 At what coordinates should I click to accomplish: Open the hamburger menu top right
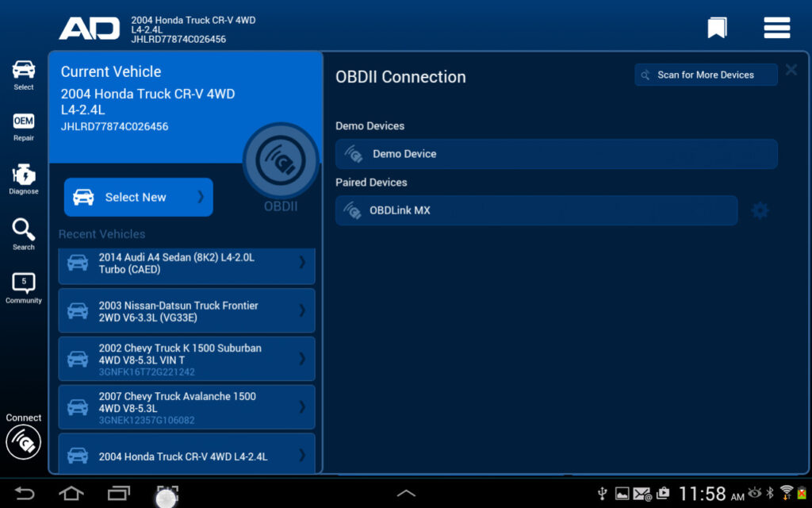click(x=776, y=27)
